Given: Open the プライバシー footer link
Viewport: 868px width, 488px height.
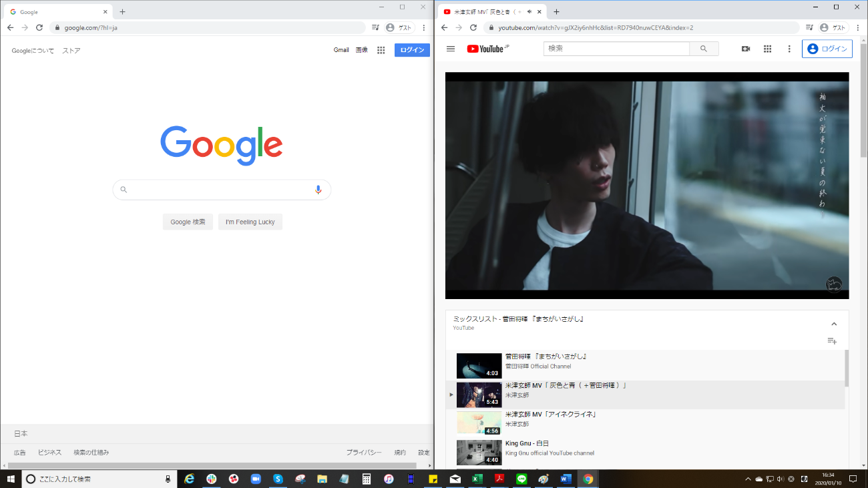Looking at the screenshot, I should [364, 453].
